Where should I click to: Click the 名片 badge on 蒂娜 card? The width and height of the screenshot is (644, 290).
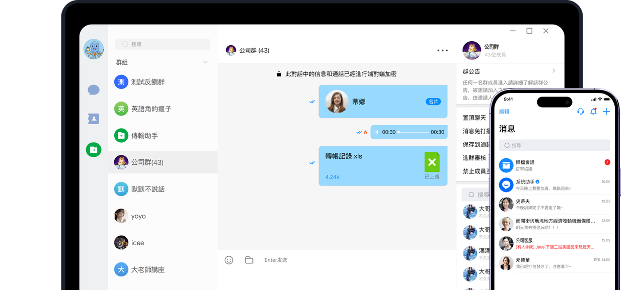point(433,102)
